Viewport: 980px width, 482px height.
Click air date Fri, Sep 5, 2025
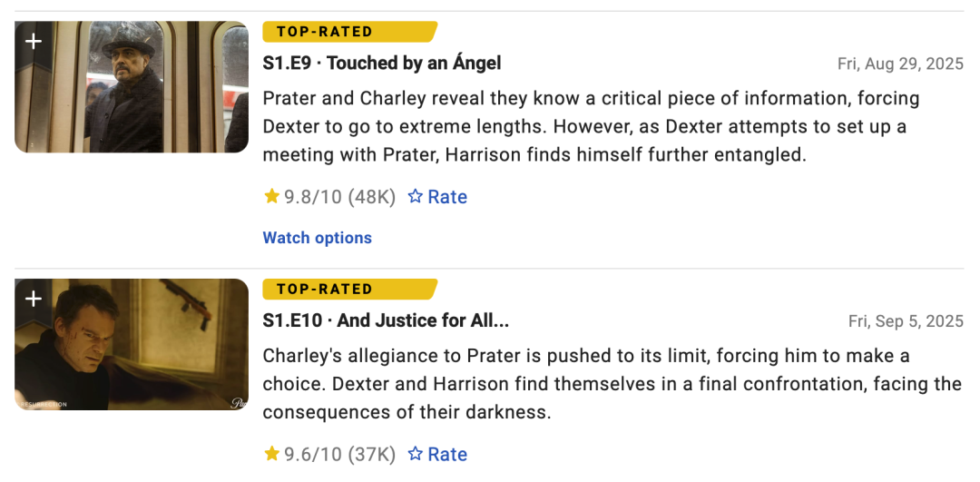coord(906,321)
